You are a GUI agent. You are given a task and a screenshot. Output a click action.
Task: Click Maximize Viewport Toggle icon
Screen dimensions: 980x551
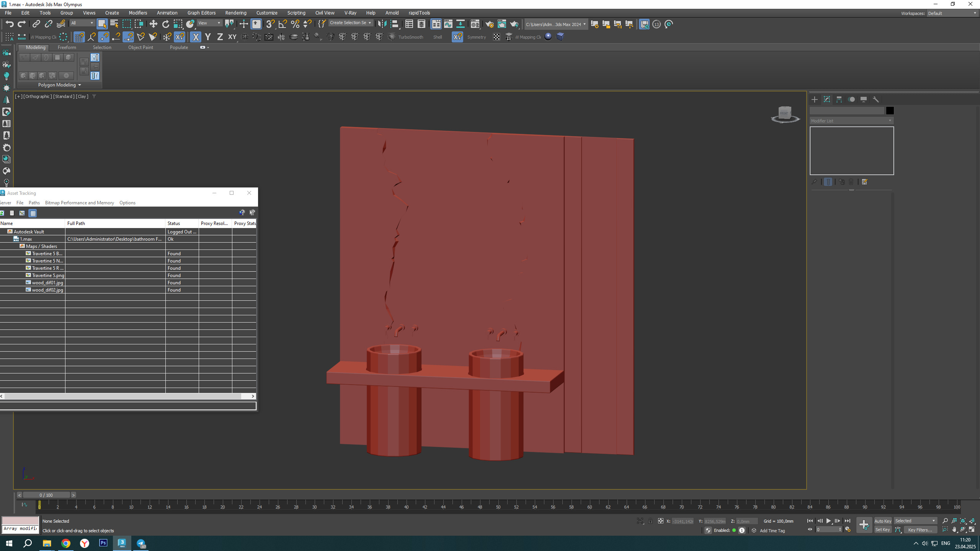pos(972,530)
